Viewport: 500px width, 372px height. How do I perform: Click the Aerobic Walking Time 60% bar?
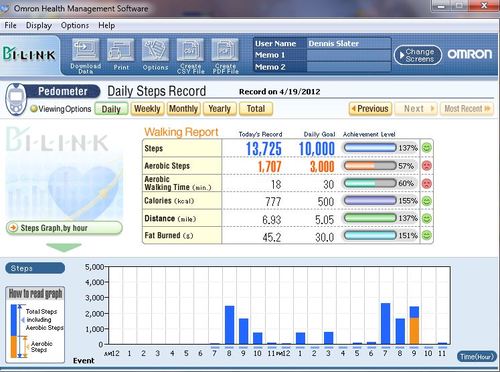click(370, 183)
